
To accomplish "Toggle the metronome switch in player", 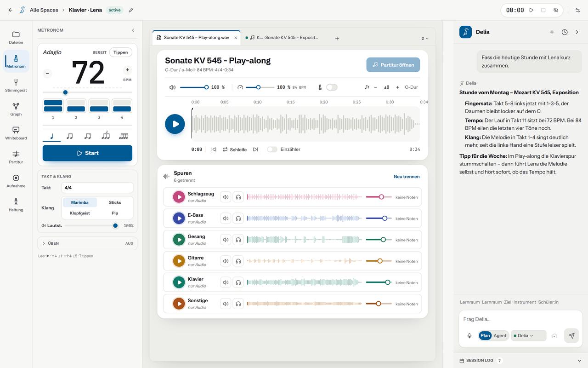I will pos(332,87).
